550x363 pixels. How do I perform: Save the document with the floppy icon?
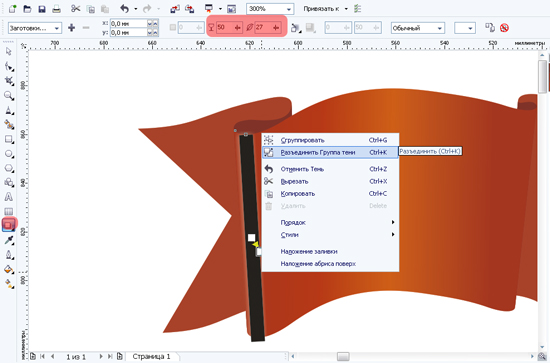(x=42, y=9)
